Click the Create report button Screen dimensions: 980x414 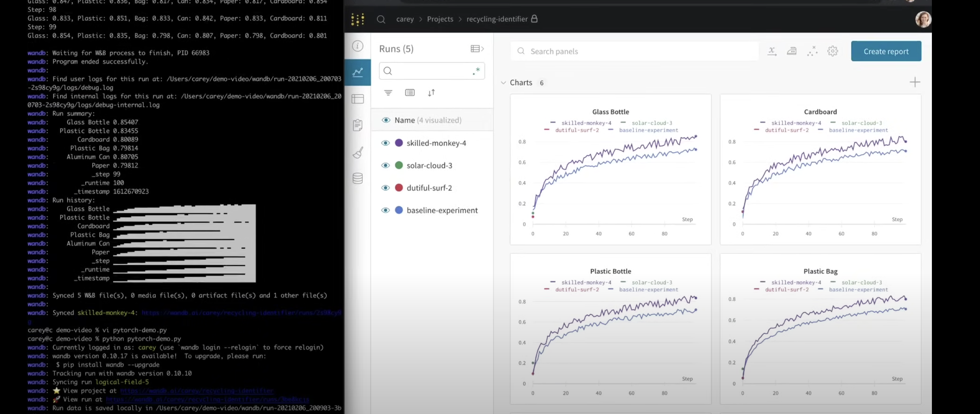(x=886, y=51)
